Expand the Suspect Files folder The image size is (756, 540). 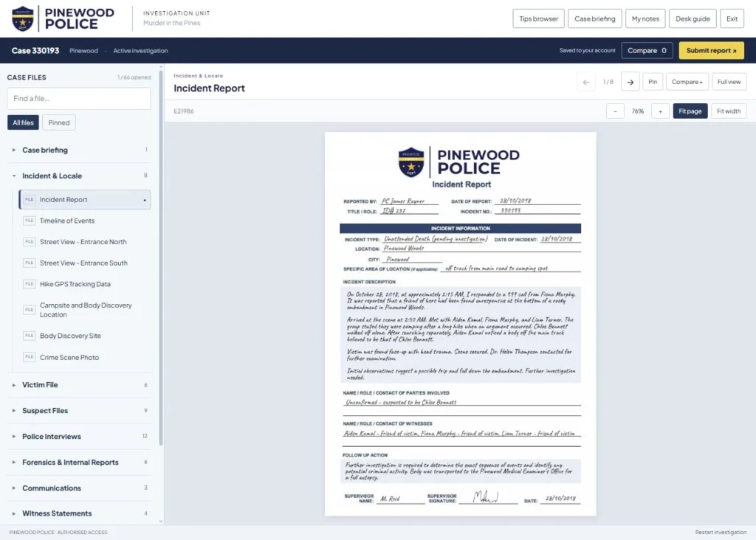click(x=79, y=410)
